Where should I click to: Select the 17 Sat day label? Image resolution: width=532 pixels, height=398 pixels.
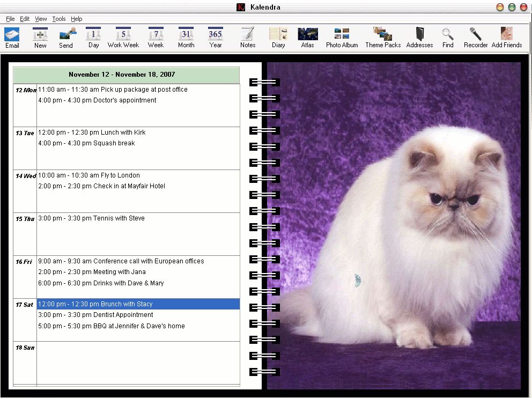pos(25,305)
